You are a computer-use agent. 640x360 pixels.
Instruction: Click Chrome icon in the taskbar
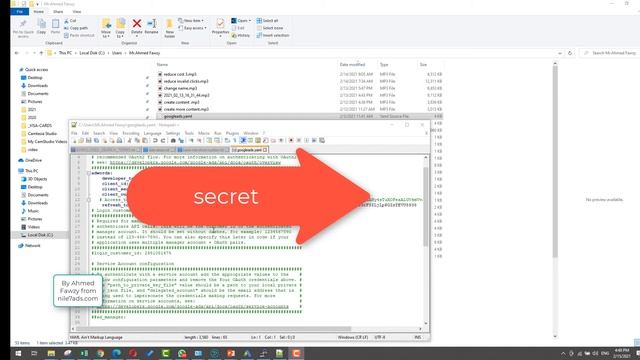[100, 353]
